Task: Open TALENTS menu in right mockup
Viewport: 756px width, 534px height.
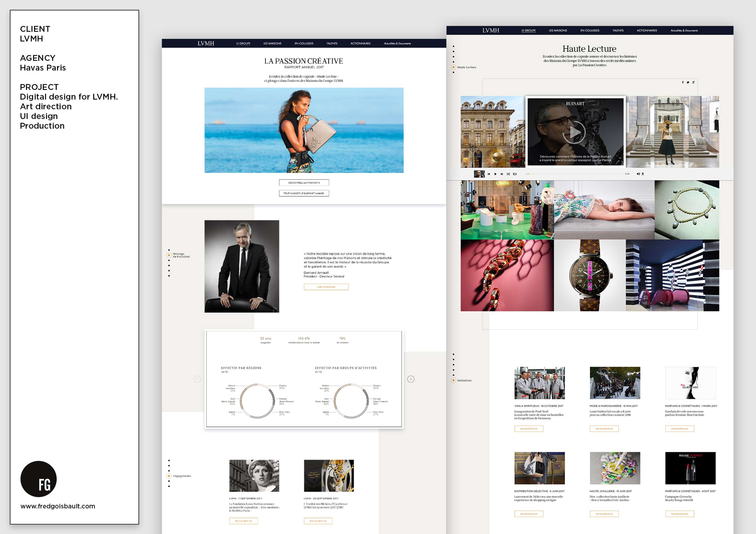Action: (618, 30)
